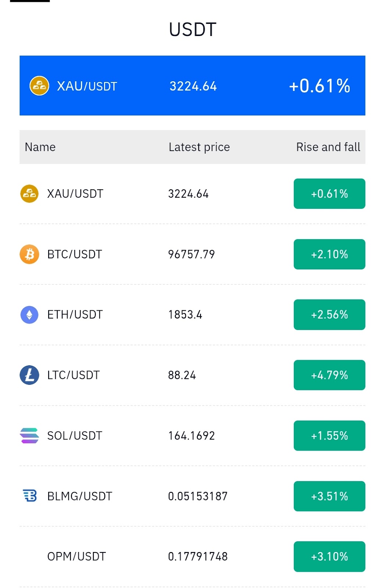Click the Name column header
Viewport: 385px width, 588px height.
(x=40, y=147)
